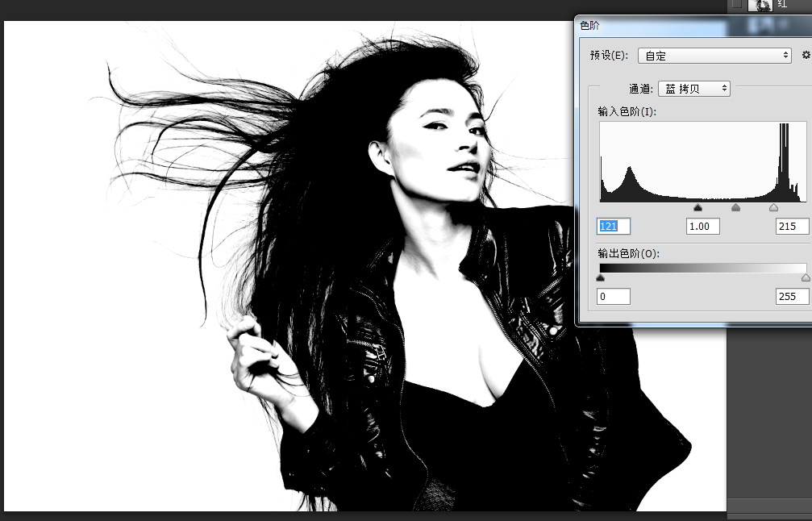Viewport: 812px width, 521px height.
Task: Click the Levels histogram graph
Action: pos(702,162)
